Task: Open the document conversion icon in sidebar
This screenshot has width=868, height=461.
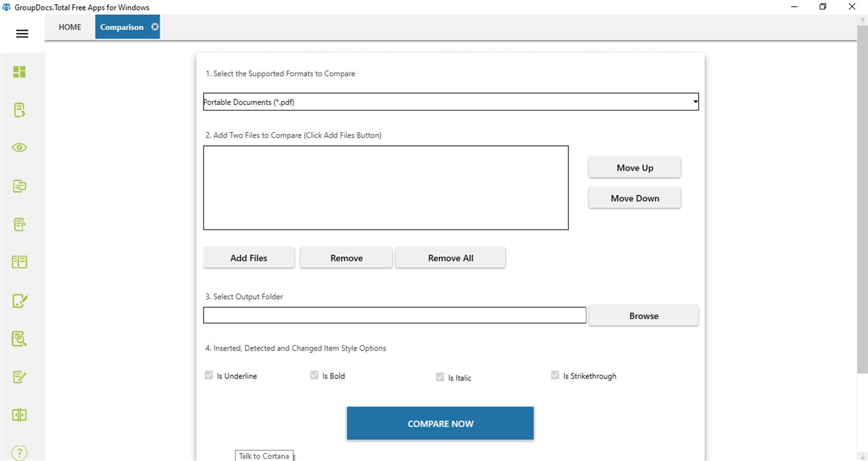Action: click(20, 110)
